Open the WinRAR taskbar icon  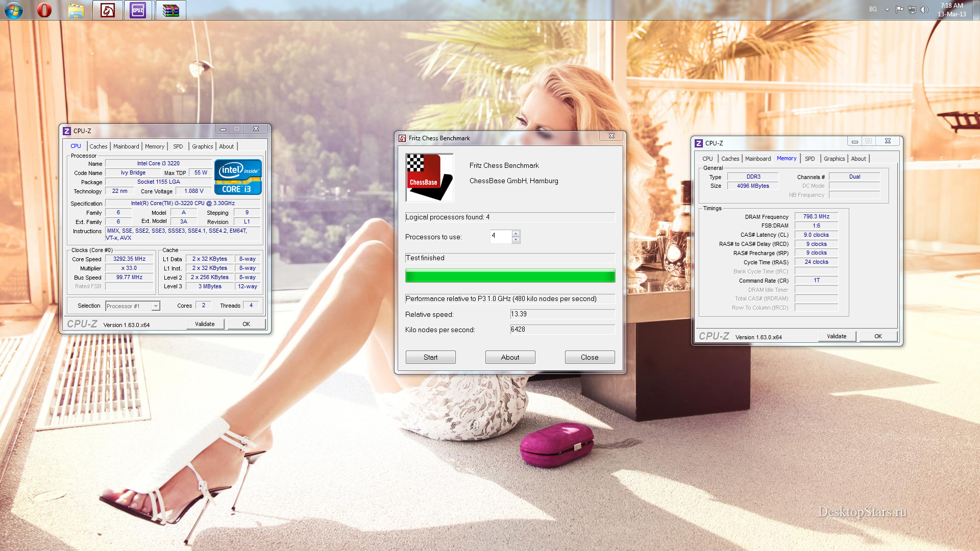click(x=170, y=10)
